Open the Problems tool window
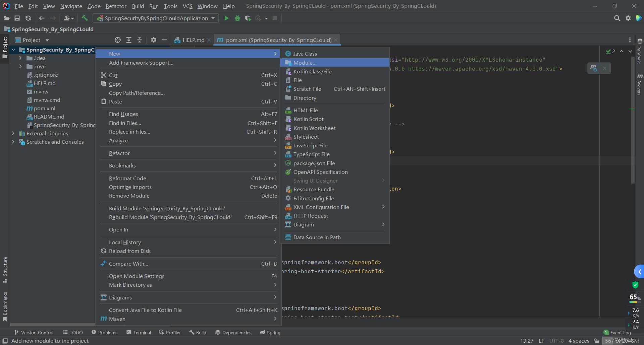644x345 pixels. (104, 332)
